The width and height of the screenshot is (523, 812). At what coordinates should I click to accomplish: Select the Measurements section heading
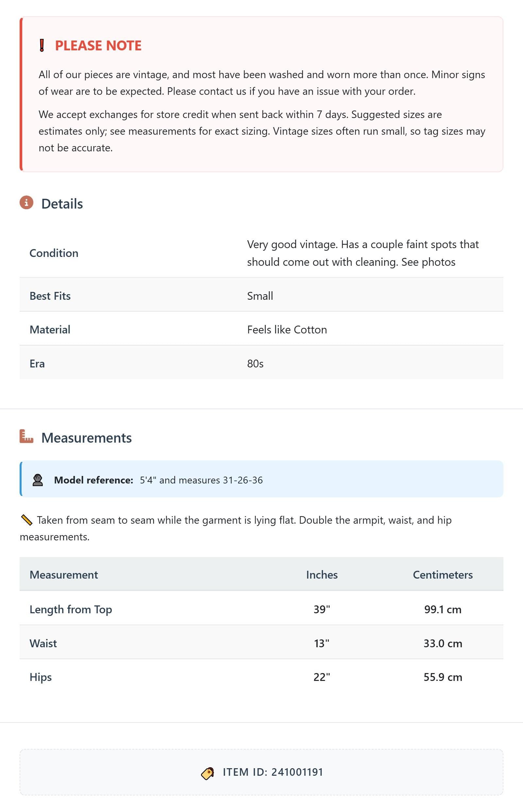(x=87, y=438)
